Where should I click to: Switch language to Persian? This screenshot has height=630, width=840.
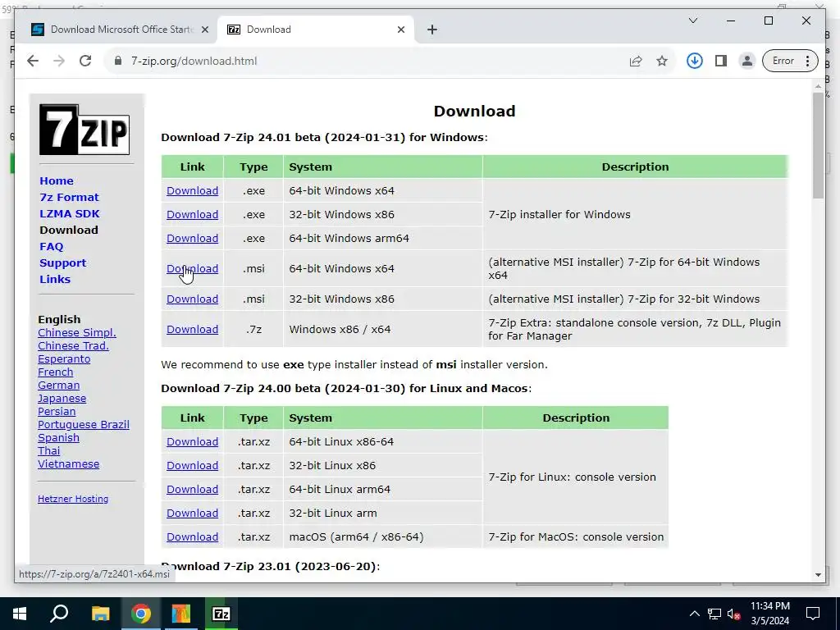(x=57, y=412)
